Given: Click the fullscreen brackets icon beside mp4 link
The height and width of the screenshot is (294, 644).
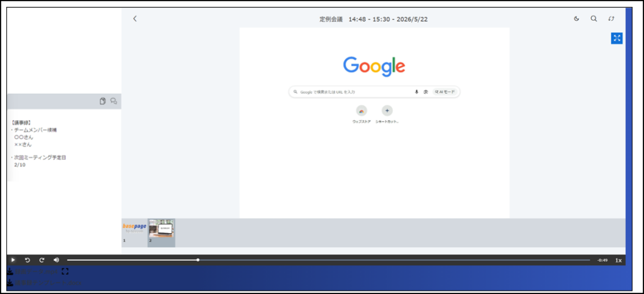Looking at the screenshot, I should point(65,271).
